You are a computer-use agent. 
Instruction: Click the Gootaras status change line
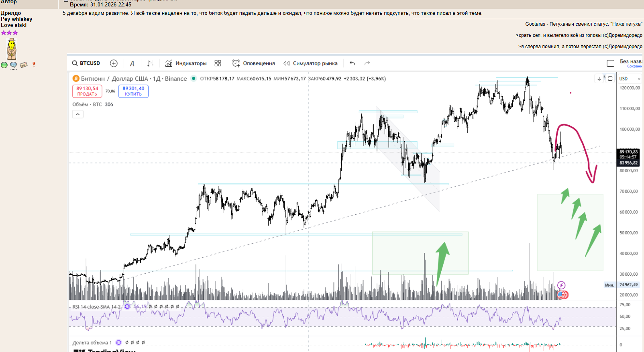pos(584,24)
